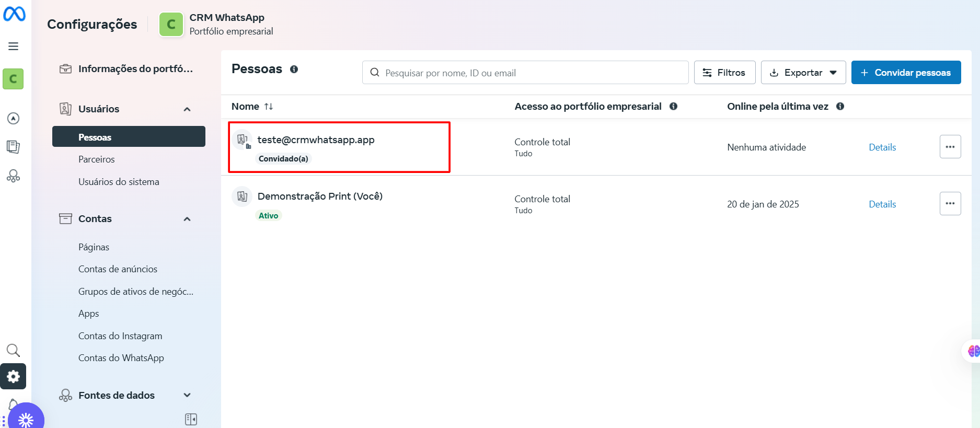
Task: Collapse the Contas section chevron
Action: [x=187, y=219]
